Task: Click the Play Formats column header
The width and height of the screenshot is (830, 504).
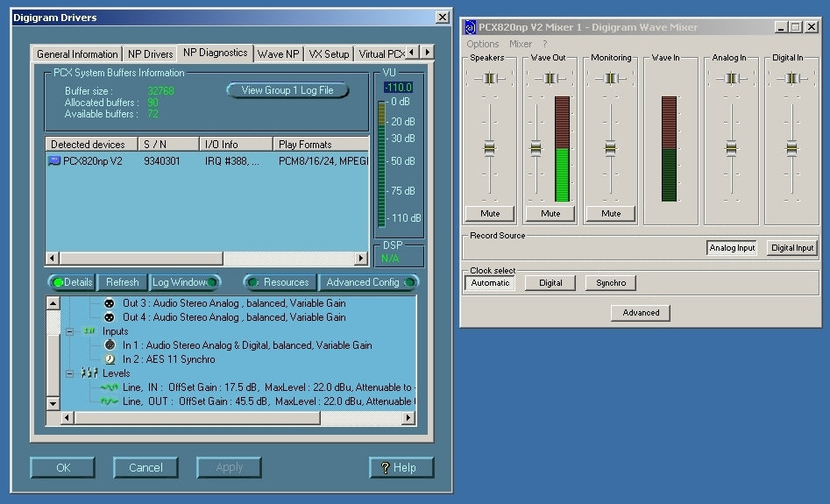Action: [321, 144]
